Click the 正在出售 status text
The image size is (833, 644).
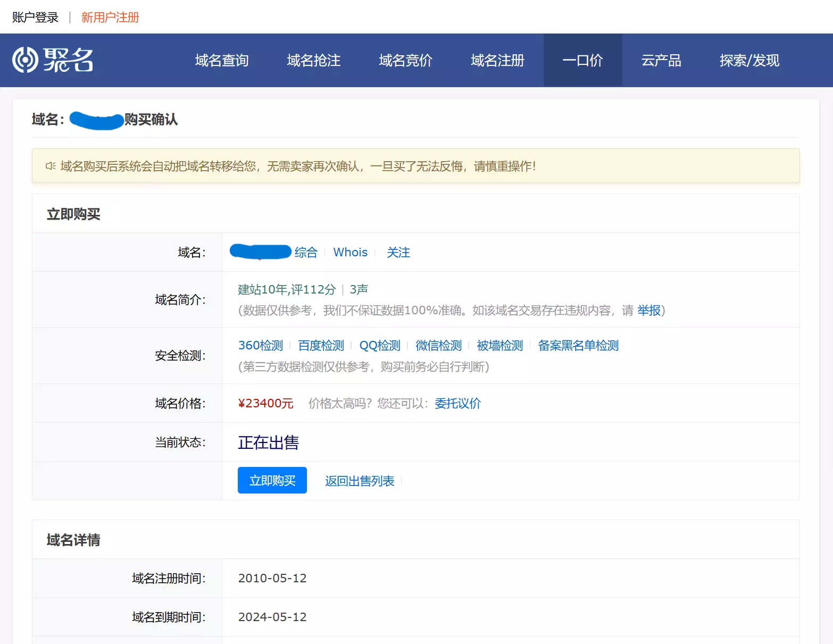269,442
